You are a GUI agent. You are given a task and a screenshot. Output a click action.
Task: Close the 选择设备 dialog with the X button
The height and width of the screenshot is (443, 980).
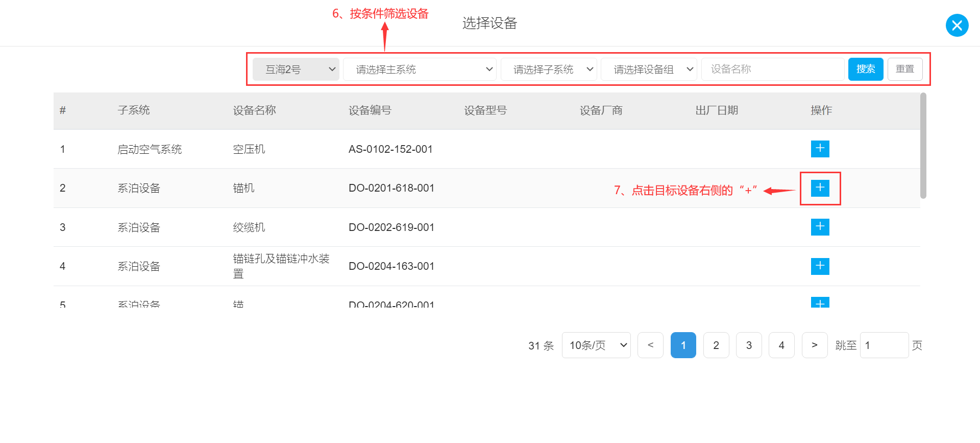pos(957,25)
